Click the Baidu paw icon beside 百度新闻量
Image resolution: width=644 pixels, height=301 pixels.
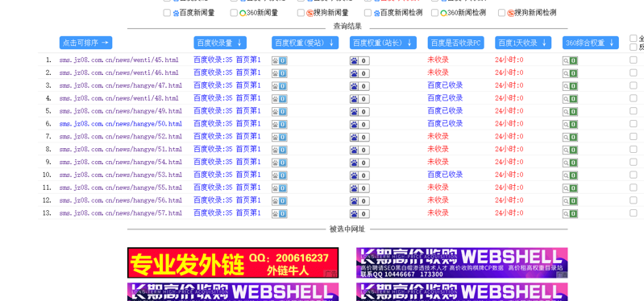pyautogui.click(x=177, y=13)
